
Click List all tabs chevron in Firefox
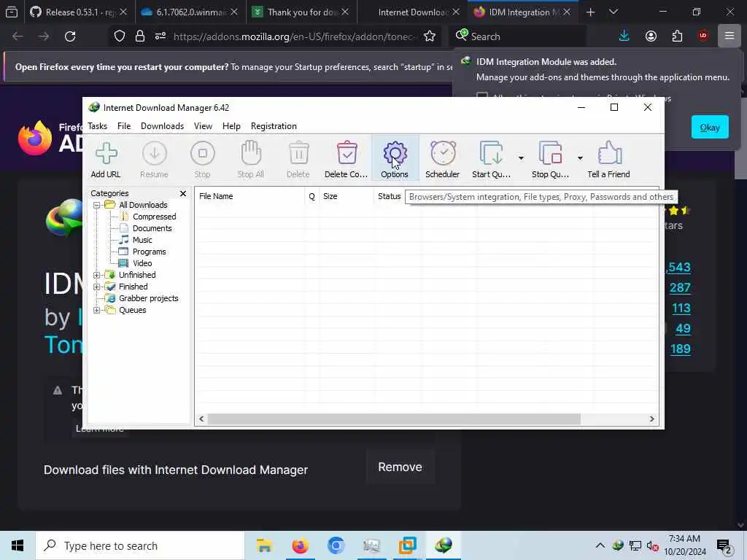point(614,12)
